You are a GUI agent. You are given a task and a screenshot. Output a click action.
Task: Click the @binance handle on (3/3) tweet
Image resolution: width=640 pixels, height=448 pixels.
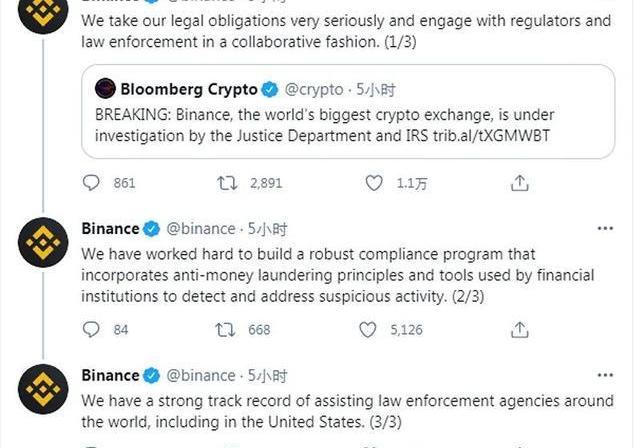[x=200, y=375]
